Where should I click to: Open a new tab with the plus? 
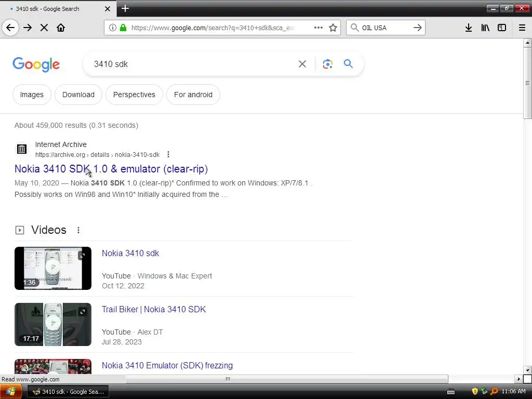tap(125, 8)
